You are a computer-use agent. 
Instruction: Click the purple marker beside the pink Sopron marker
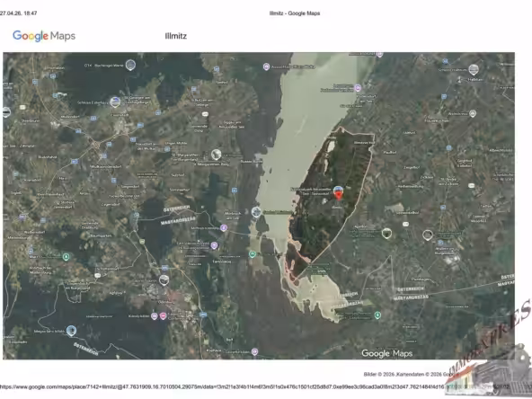point(155,316)
